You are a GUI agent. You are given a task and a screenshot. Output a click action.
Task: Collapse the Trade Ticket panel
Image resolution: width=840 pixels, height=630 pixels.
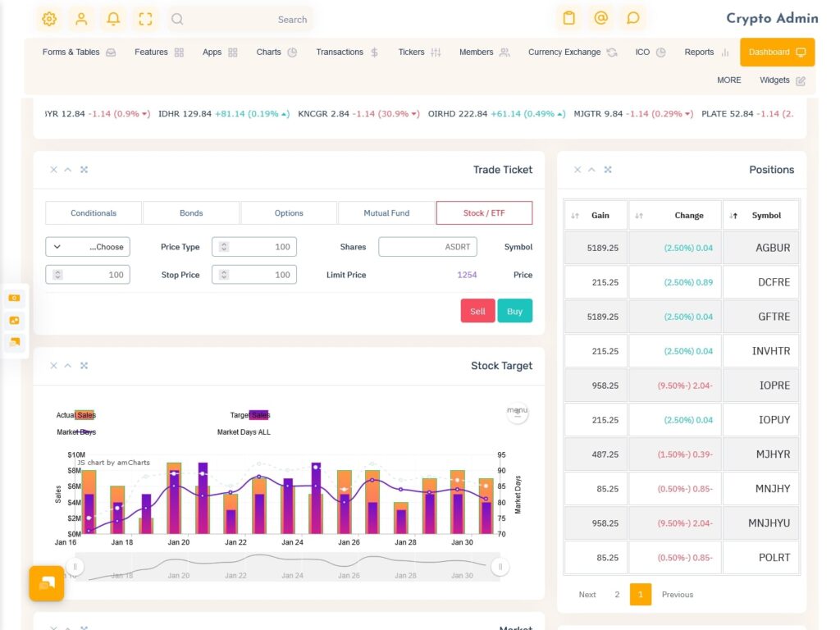pyautogui.click(x=68, y=170)
